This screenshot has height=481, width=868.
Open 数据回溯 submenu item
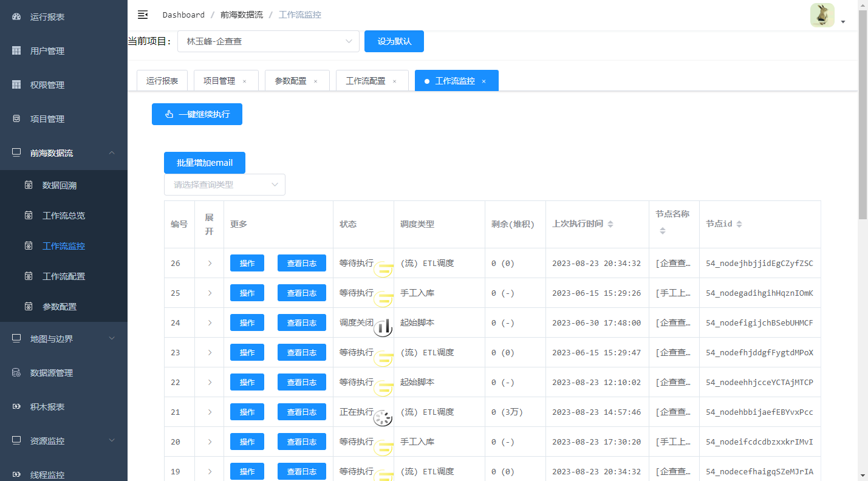pyautogui.click(x=64, y=185)
